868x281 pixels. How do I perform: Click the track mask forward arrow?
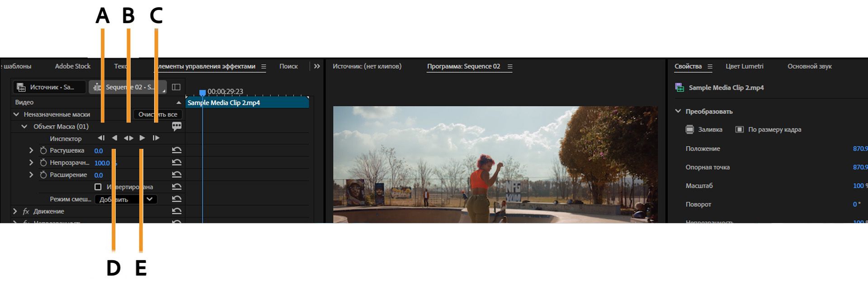[x=142, y=138]
